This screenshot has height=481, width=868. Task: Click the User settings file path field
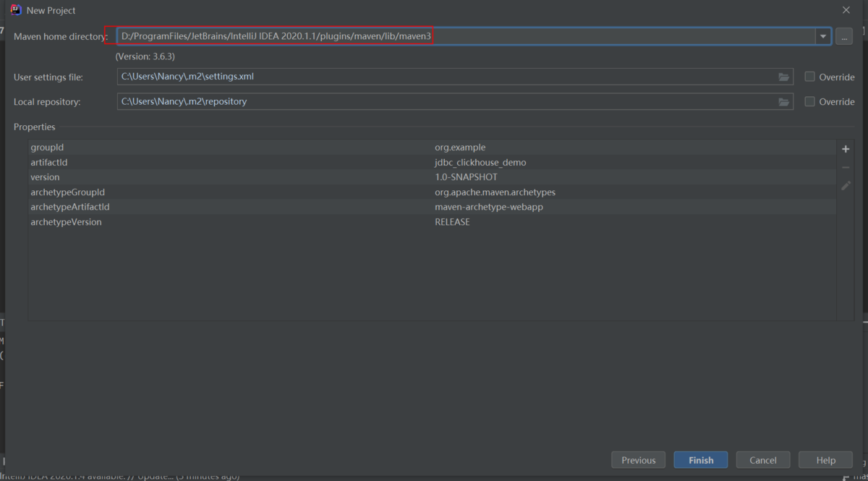(x=455, y=77)
